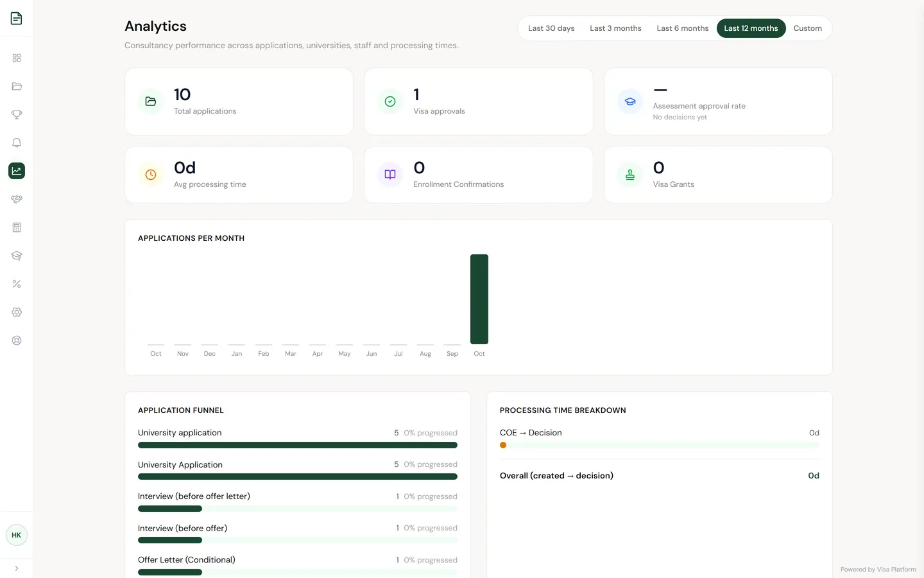Click the Enrollment Confirmations book icon

click(x=390, y=175)
